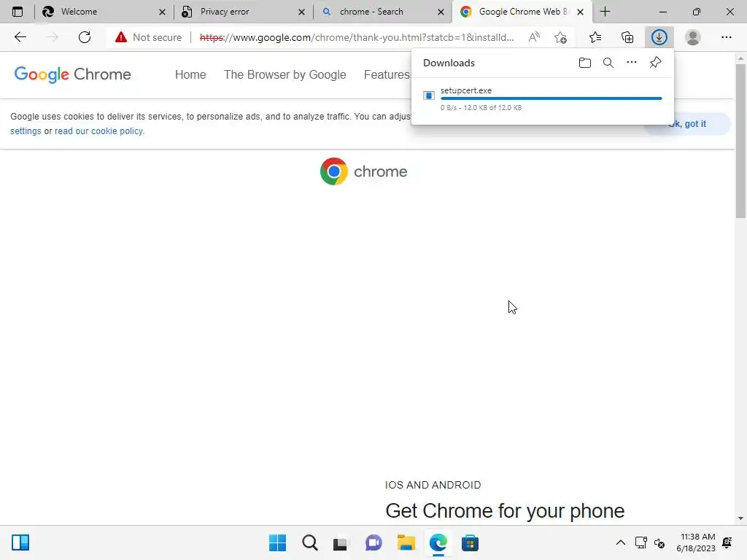This screenshot has height=560, width=747.
Task: Click the muted volume tray icon
Action: click(x=659, y=542)
